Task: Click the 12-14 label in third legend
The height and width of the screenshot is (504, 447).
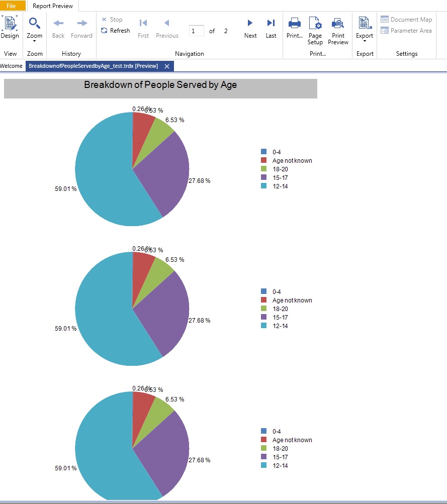Action: click(x=280, y=465)
